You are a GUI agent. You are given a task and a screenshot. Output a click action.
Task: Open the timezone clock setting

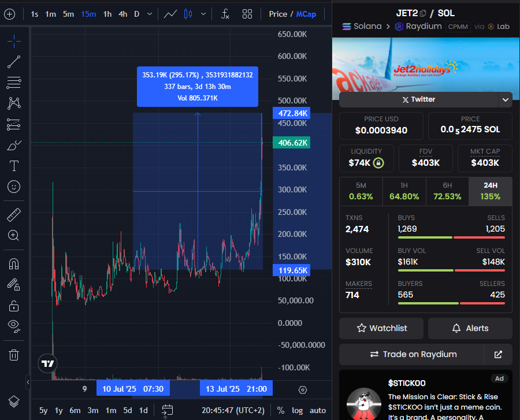233,410
